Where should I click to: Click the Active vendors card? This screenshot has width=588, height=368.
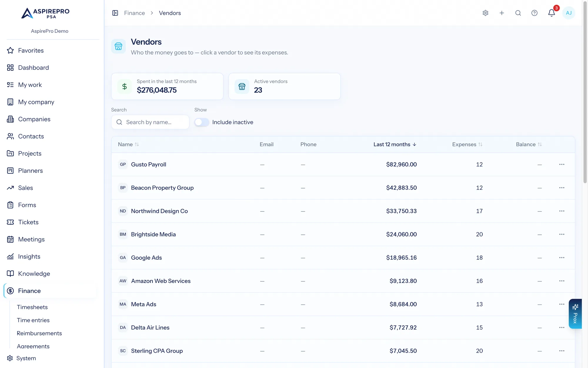tap(285, 86)
